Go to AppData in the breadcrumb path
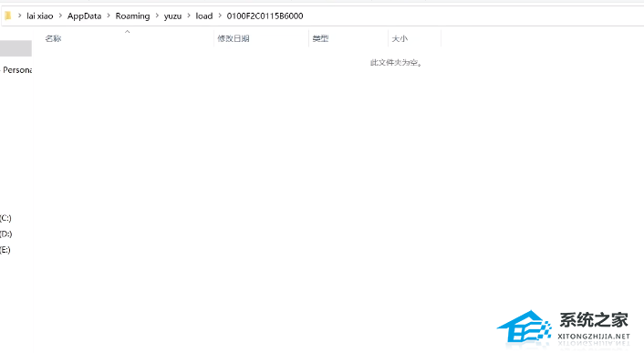 (84, 16)
